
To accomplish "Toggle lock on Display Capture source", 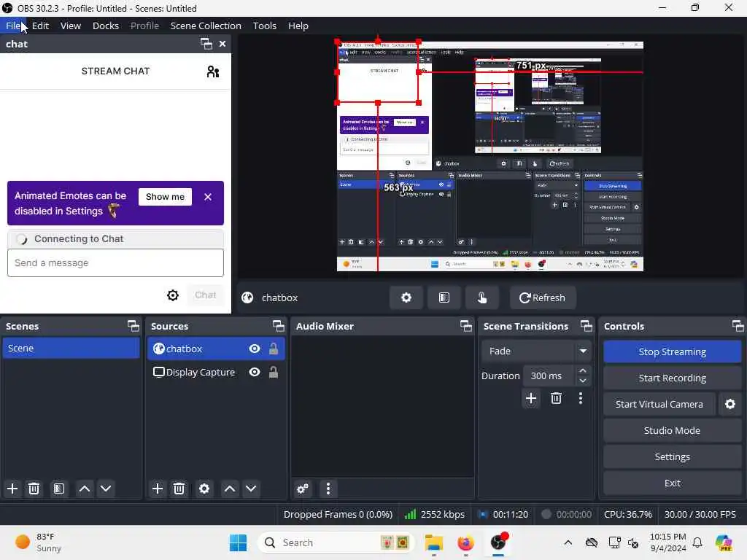I will pos(274,372).
